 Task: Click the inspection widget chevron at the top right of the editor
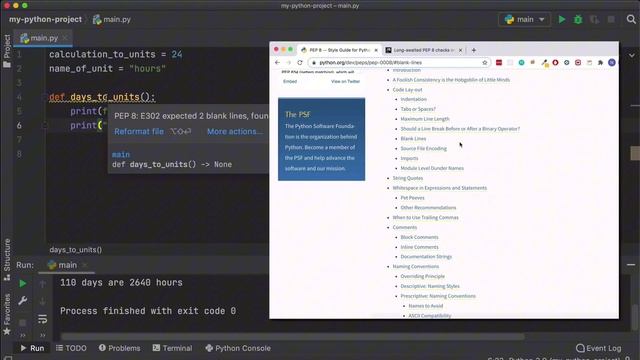pos(632,56)
